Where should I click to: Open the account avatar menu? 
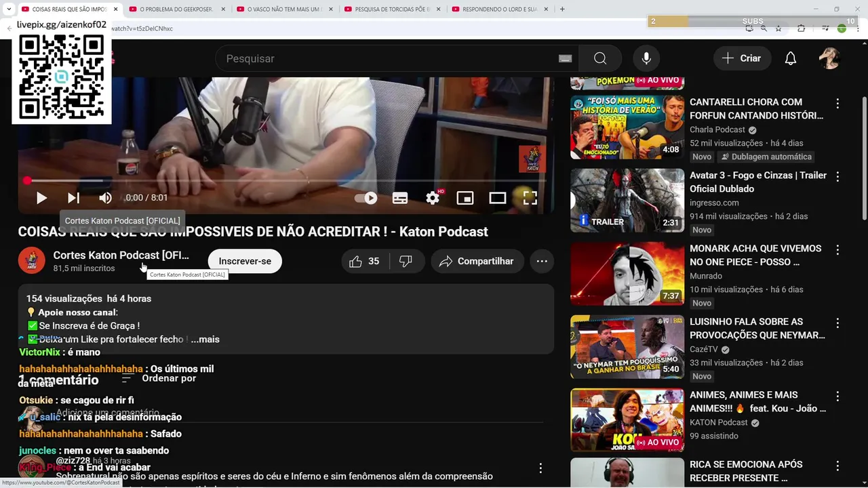[829, 58]
